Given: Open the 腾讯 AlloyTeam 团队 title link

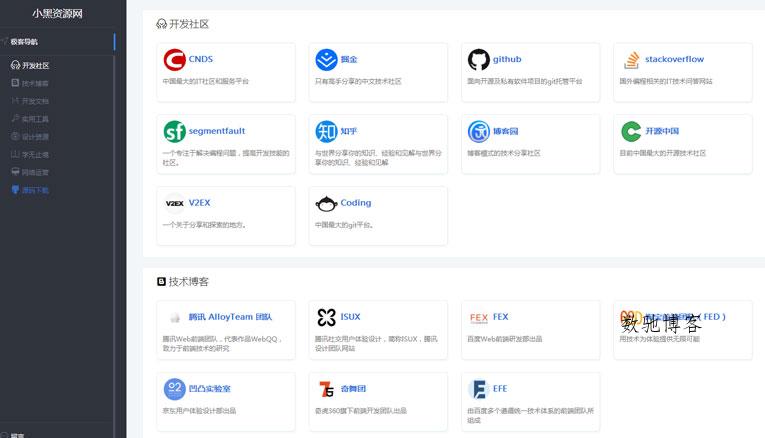Looking at the screenshot, I should (x=230, y=317).
